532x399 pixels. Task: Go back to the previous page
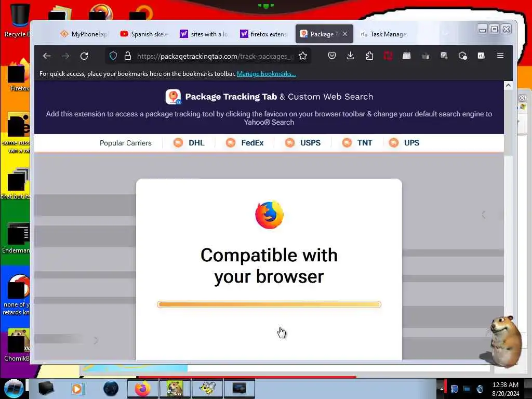click(46, 56)
